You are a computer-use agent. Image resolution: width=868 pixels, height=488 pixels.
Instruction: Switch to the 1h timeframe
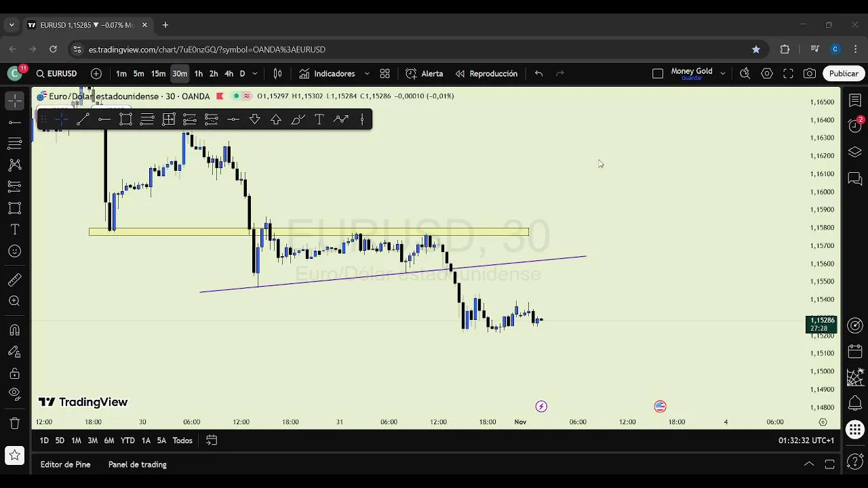tap(198, 73)
